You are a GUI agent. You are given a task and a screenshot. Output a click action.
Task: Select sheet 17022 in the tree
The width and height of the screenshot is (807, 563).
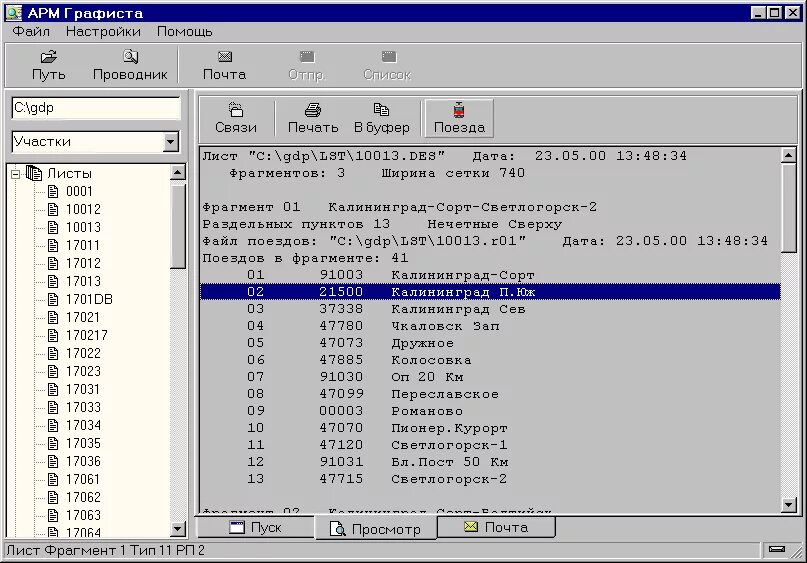click(x=83, y=354)
